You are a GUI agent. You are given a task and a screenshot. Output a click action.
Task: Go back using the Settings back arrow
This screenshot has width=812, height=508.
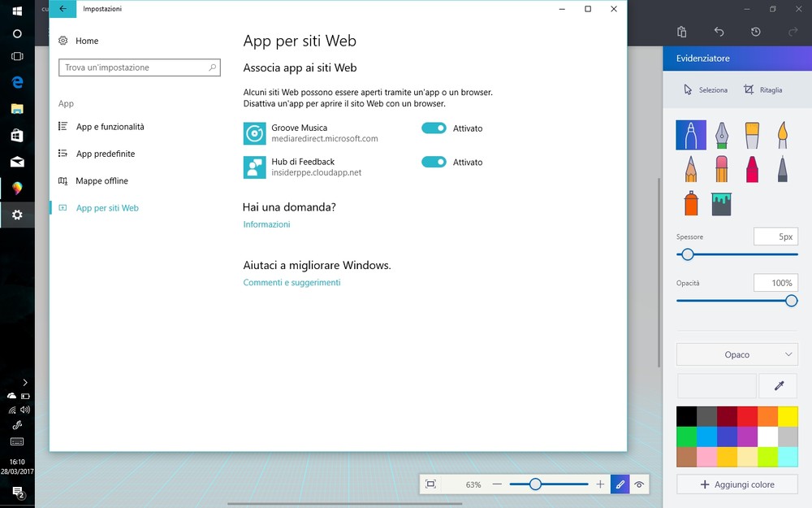click(63, 9)
